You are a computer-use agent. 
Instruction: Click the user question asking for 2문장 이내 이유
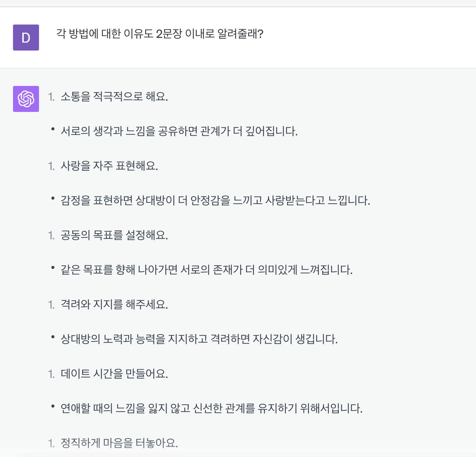point(160,34)
